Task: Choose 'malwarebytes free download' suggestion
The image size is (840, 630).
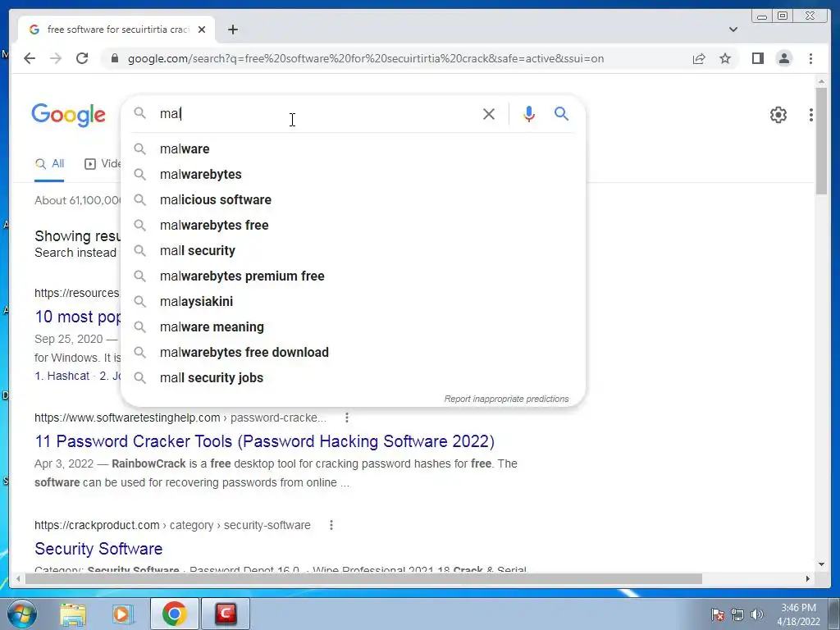Action: pyautogui.click(x=353, y=353)
